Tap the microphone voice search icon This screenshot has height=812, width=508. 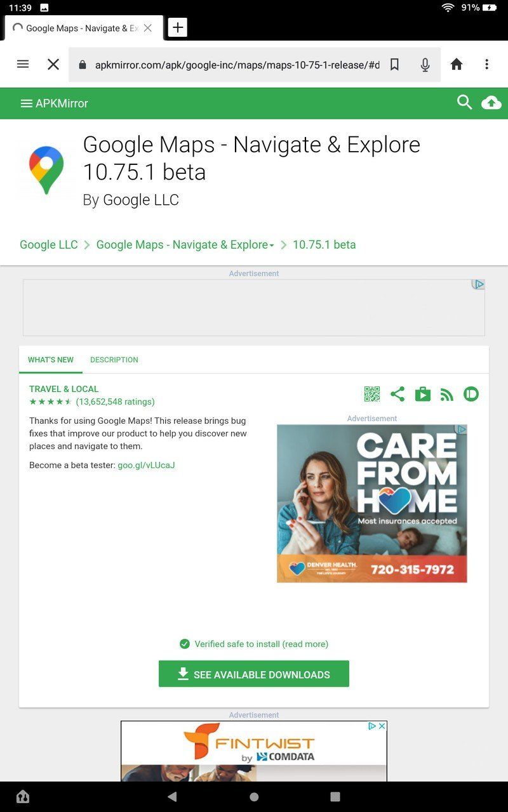point(425,65)
